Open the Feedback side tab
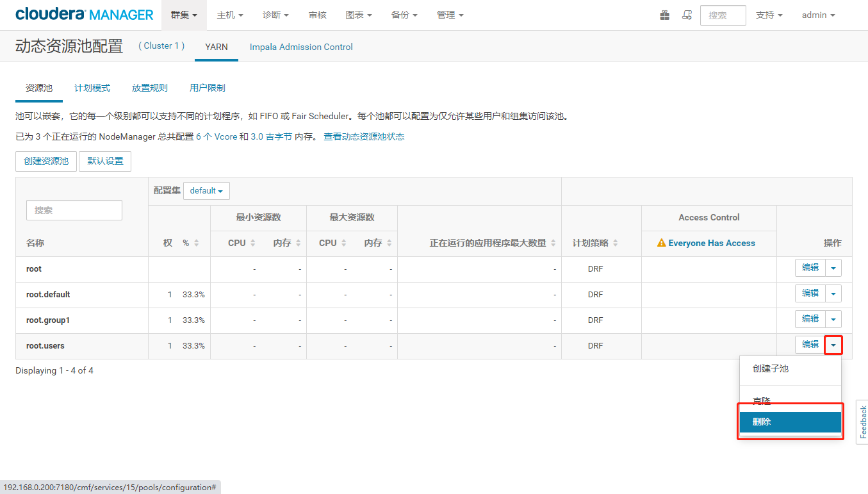 (x=862, y=422)
